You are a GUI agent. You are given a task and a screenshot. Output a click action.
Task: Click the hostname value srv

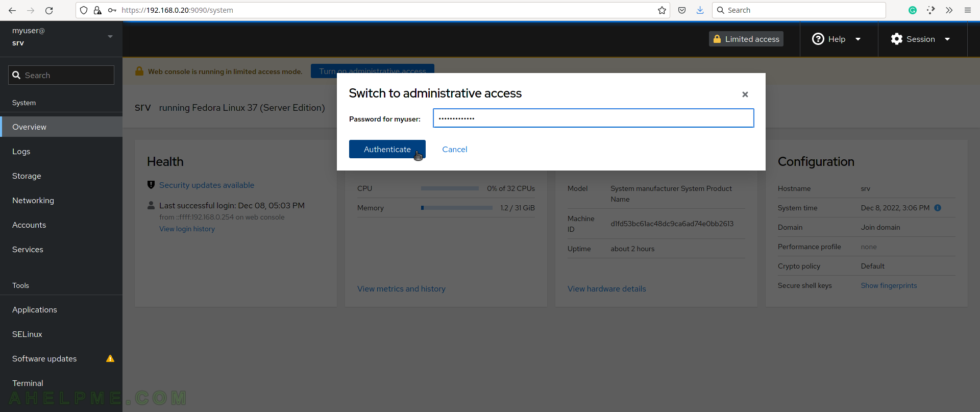coord(866,188)
